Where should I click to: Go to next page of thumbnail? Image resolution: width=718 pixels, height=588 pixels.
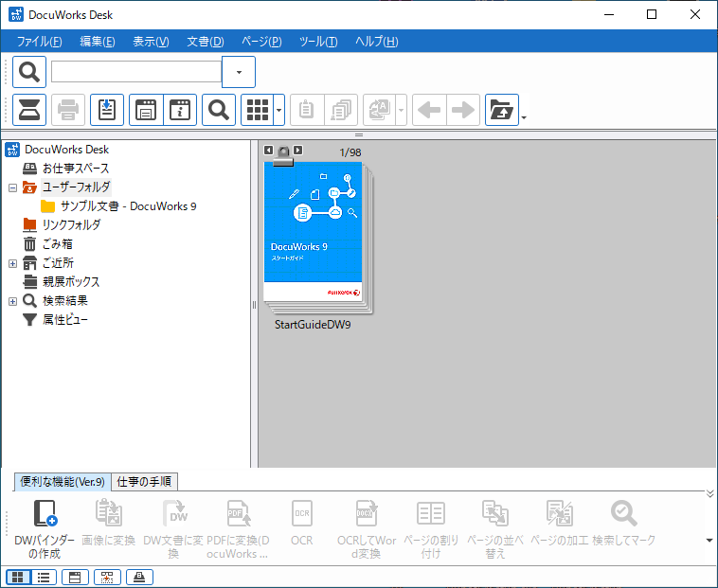[x=298, y=151]
